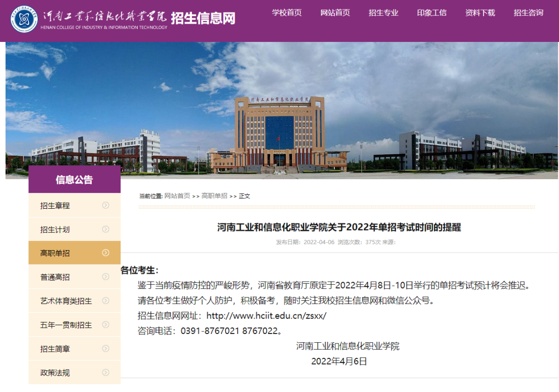Screen dimensions: 559x392
Task: Open 资料下载 navigation item
Action: pyautogui.click(x=480, y=12)
